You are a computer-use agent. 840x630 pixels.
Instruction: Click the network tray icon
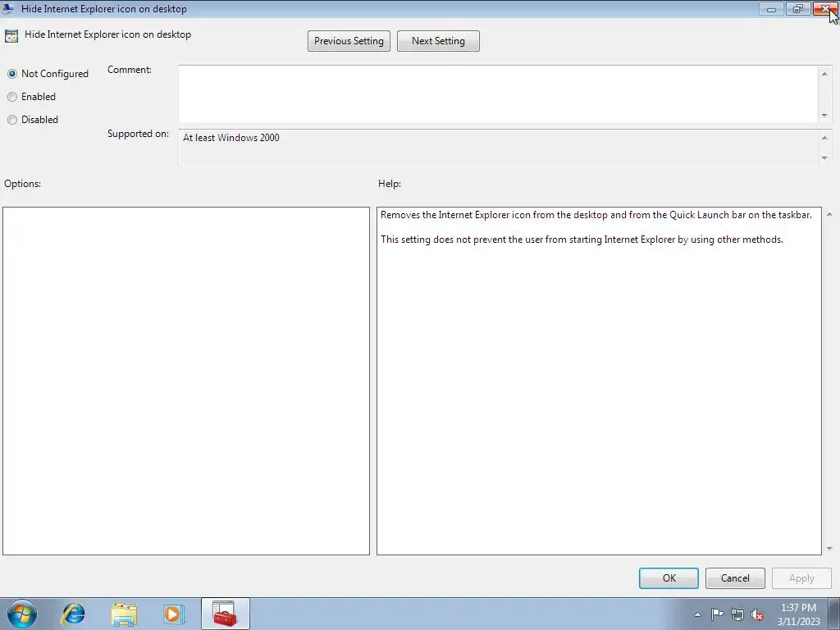coord(737,614)
